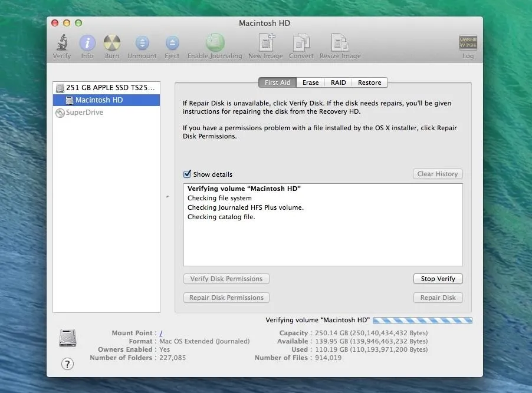Click the "Checking catalog file." log line

(221, 217)
